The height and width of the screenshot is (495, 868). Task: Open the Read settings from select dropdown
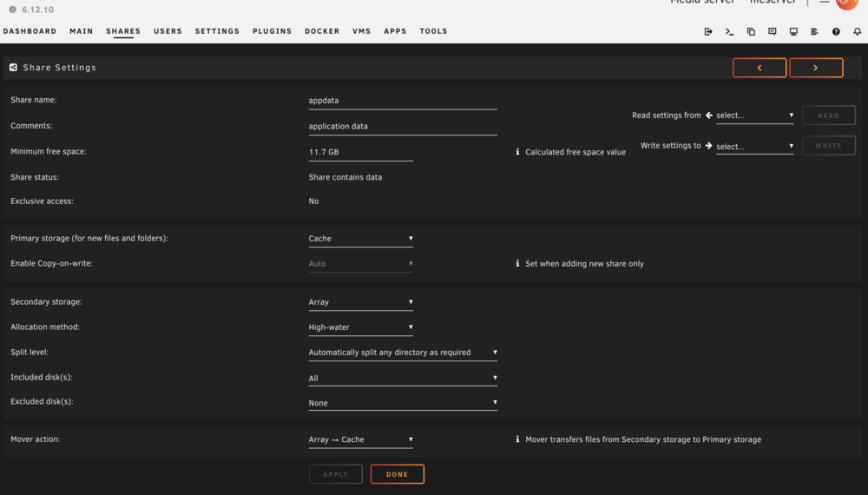(754, 115)
